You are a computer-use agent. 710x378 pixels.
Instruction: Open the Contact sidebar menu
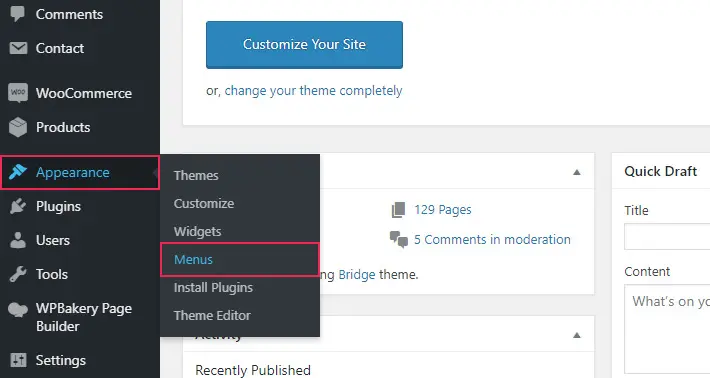(x=60, y=48)
